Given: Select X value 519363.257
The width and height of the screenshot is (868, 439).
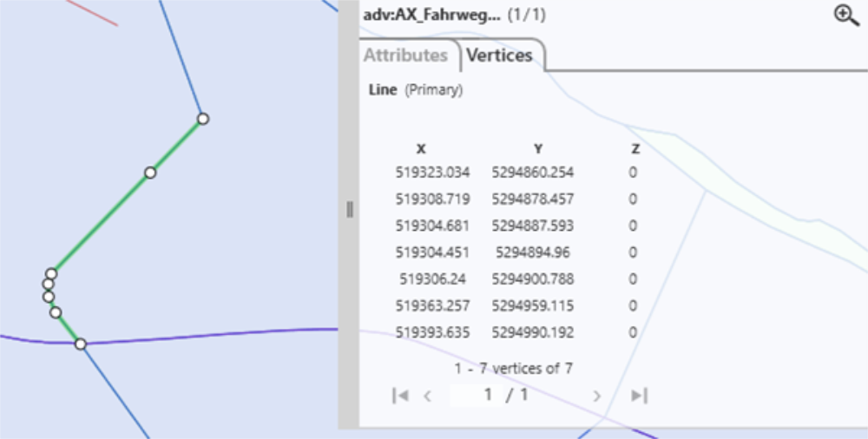Looking at the screenshot, I should tap(432, 306).
